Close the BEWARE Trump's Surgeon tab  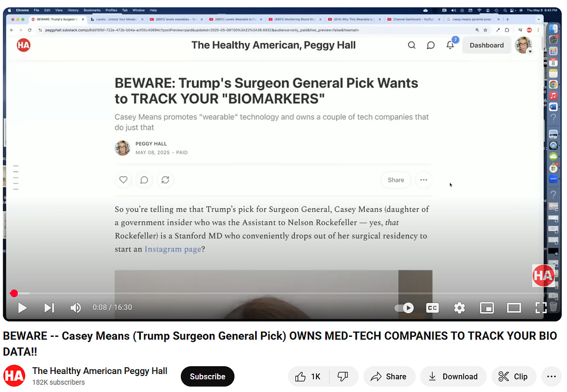click(x=83, y=19)
